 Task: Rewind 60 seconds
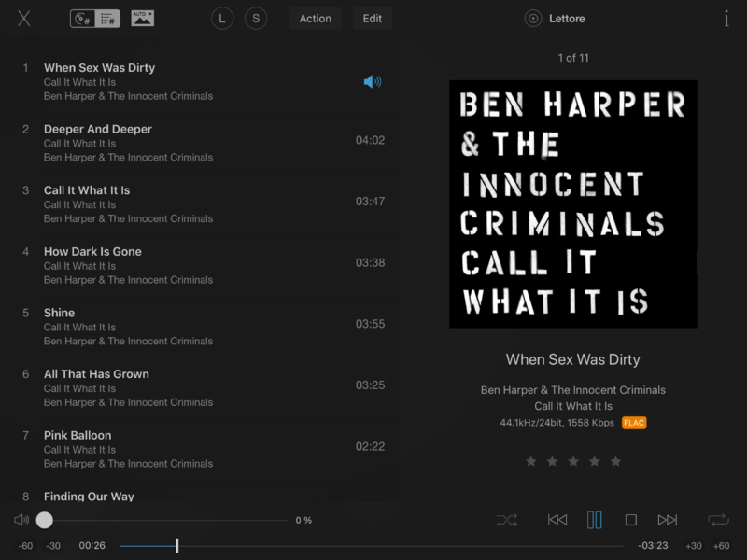click(x=26, y=546)
